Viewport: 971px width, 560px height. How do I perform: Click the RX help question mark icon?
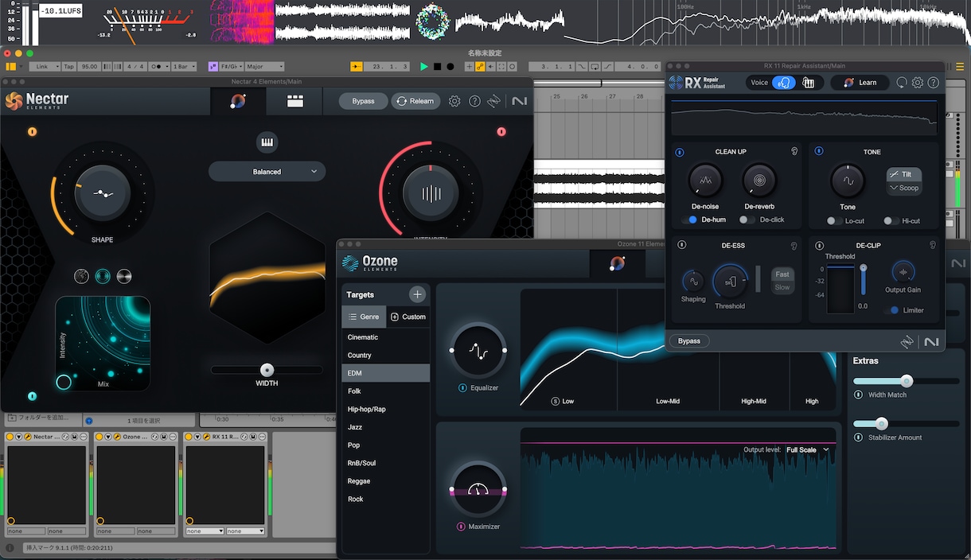934,83
